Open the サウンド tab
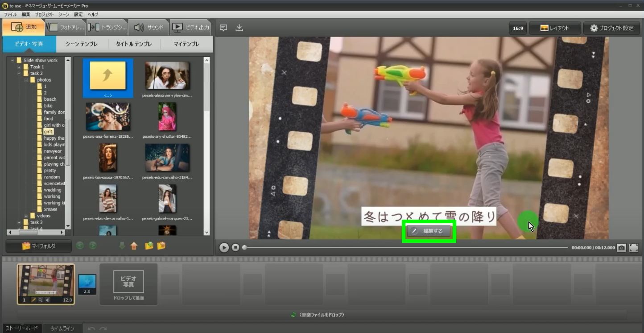The image size is (644, 333). (149, 27)
